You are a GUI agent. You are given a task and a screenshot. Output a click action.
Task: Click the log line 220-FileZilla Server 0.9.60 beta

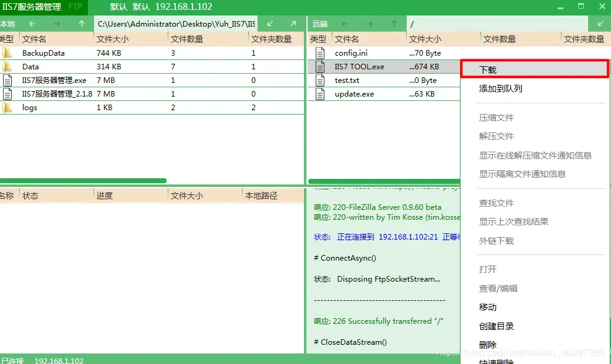click(378, 207)
